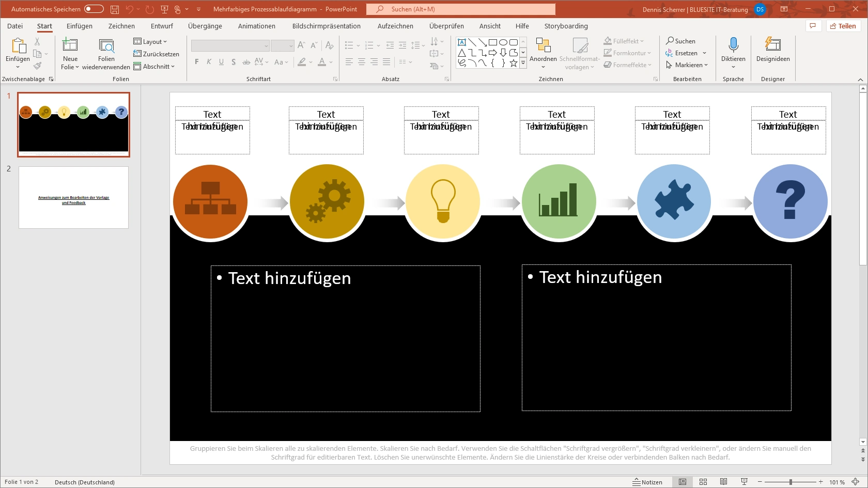
Task: Select slide 1 thumbnail
Action: pos(74,124)
